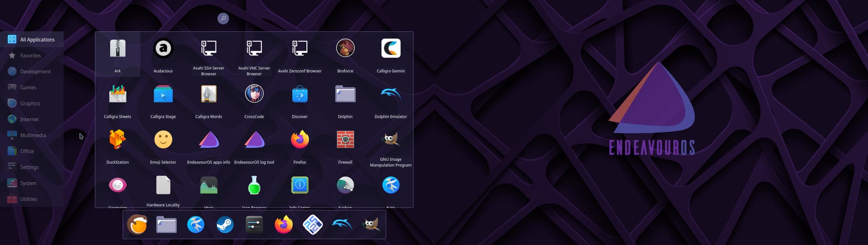Open the Karbon vector graphics icon

click(345, 185)
